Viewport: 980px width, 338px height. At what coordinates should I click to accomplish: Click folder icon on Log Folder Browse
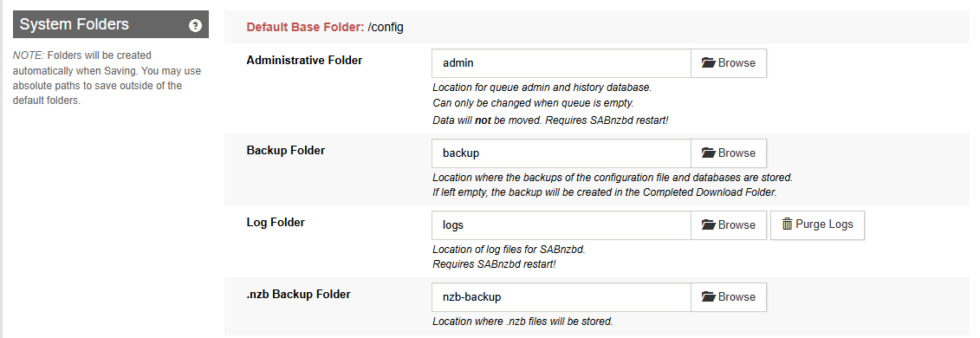(708, 225)
